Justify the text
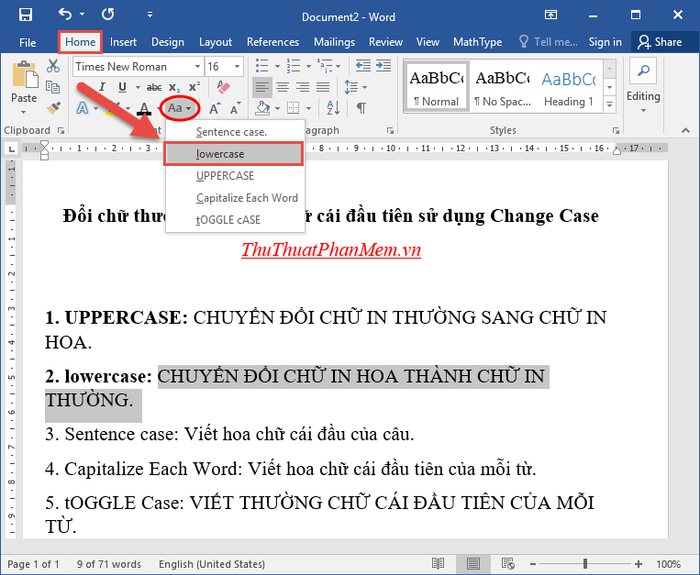This screenshot has height=575, width=700. [323, 87]
